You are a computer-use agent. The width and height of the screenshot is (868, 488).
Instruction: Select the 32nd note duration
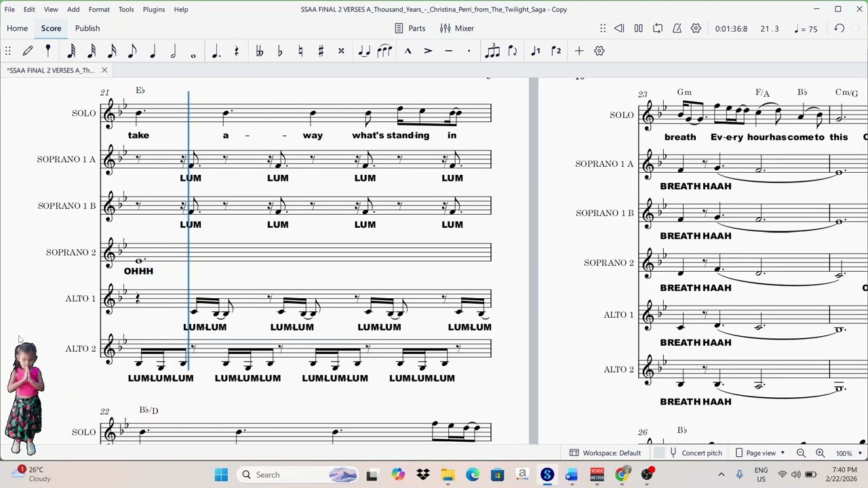pyautogui.click(x=92, y=51)
